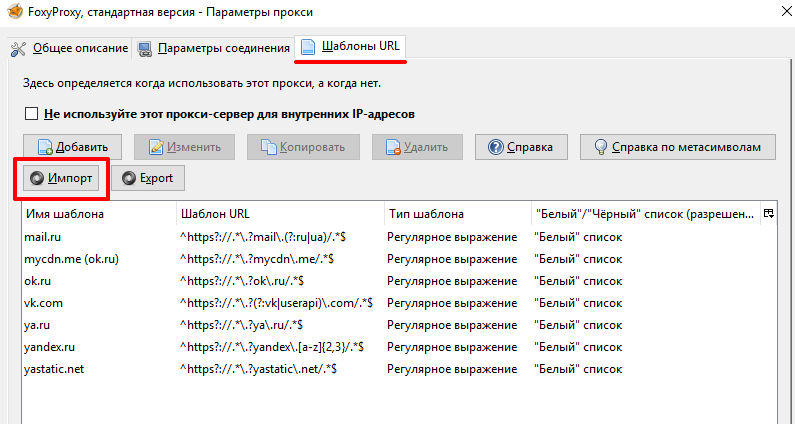The width and height of the screenshot is (795, 424).
Task: Select the yastatic.net template row
Action: [399, 369]
